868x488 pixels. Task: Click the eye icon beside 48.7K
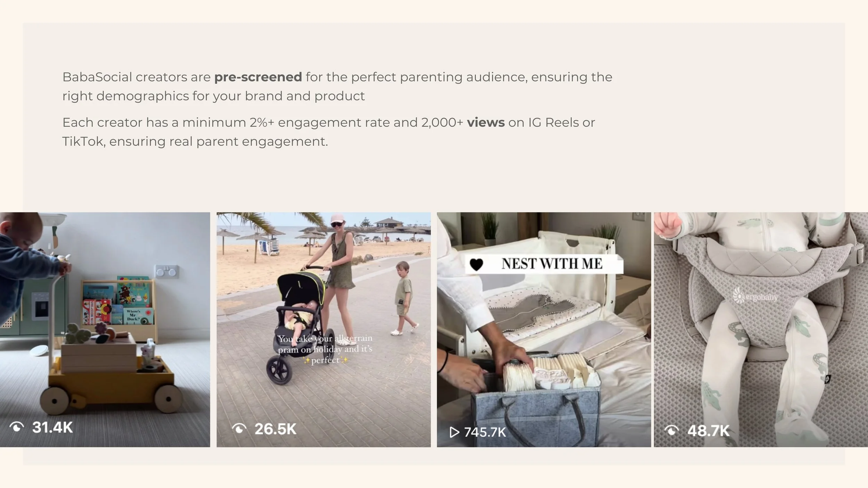(x=671, y=430)
